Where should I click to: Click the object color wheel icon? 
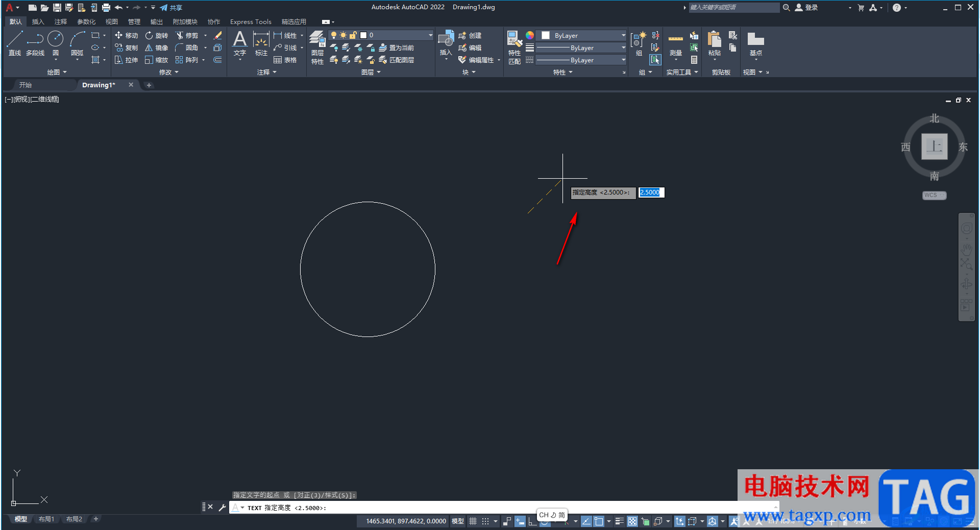click(x=530, y=35)
